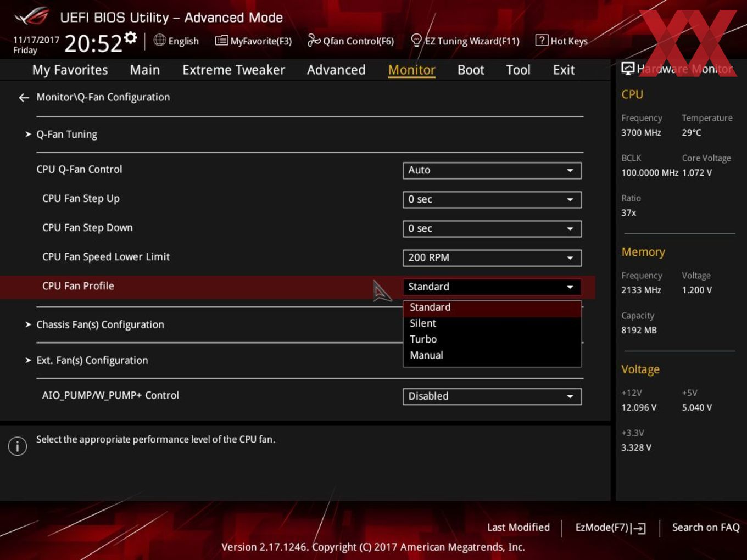The height and width of the screenshot is (560, 747).
Task: Click the ROG logo icon
Action: (31, 16)
